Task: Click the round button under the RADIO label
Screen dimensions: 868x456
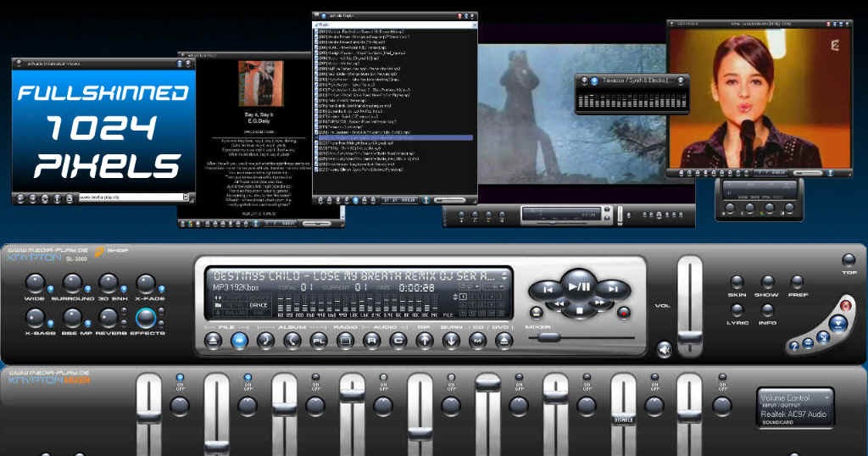Action: click(345, 342)
